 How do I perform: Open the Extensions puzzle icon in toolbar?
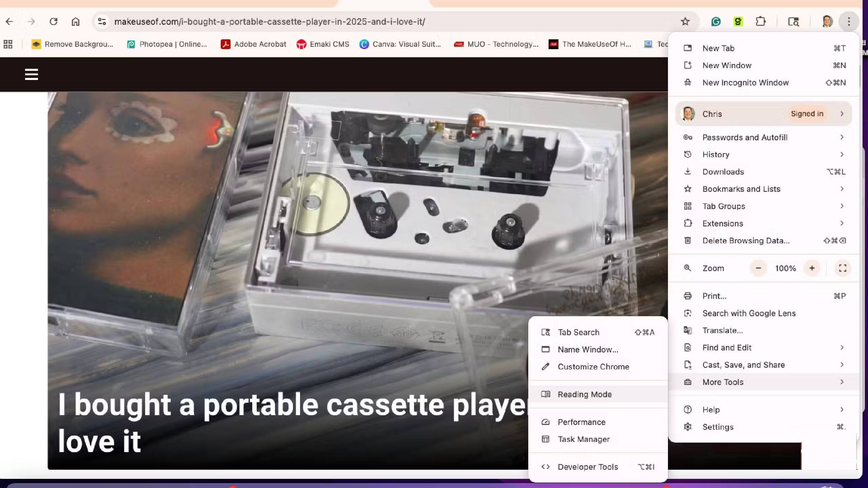pos(761,22)
